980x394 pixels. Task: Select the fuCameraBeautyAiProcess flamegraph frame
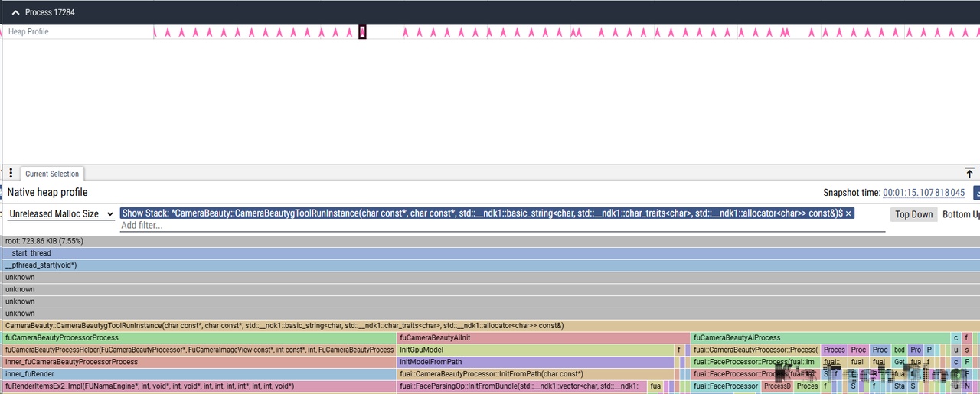(819, 338)
